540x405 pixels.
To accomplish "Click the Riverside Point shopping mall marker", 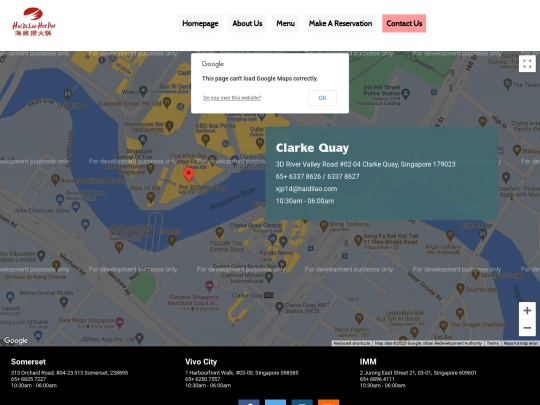I will (x=60, y=199).
